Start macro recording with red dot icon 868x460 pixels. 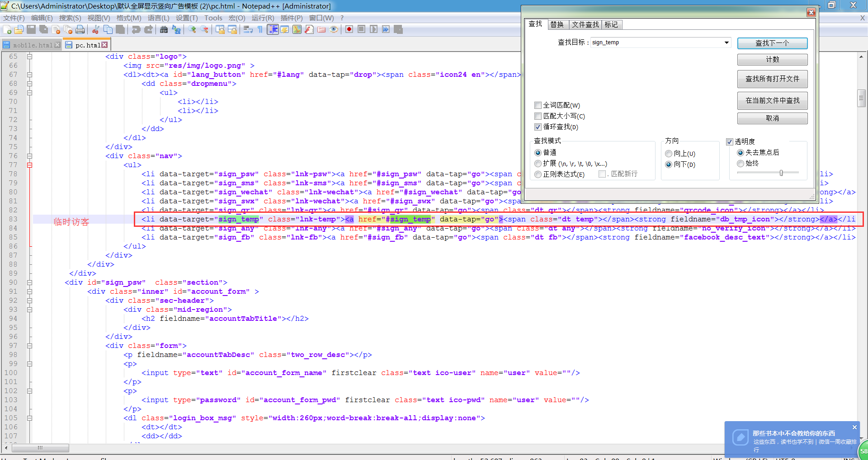(349, 29)
